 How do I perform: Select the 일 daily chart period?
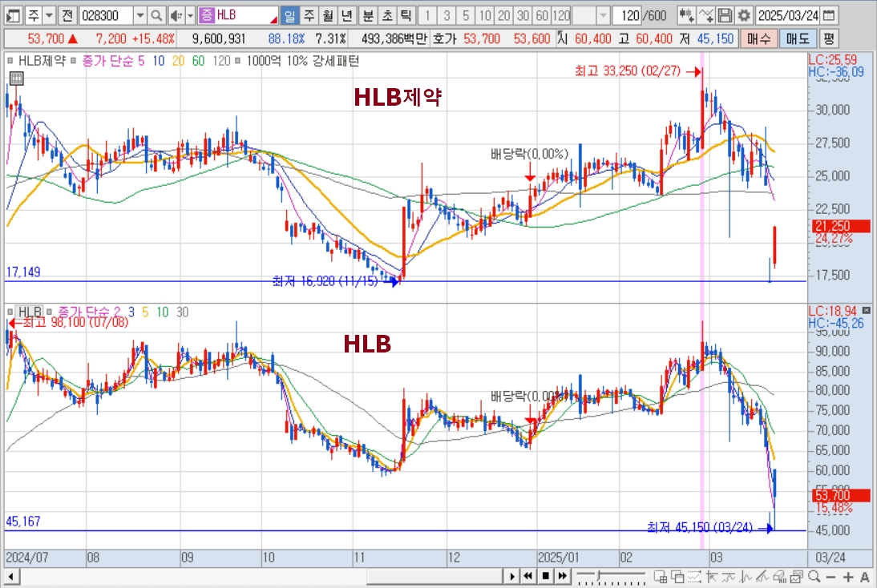tap(289, 16)
